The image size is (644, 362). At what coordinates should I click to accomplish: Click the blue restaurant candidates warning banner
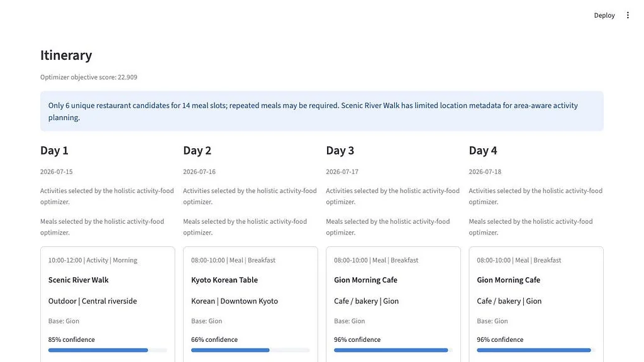pyautogui.click(x=321, y=111)
